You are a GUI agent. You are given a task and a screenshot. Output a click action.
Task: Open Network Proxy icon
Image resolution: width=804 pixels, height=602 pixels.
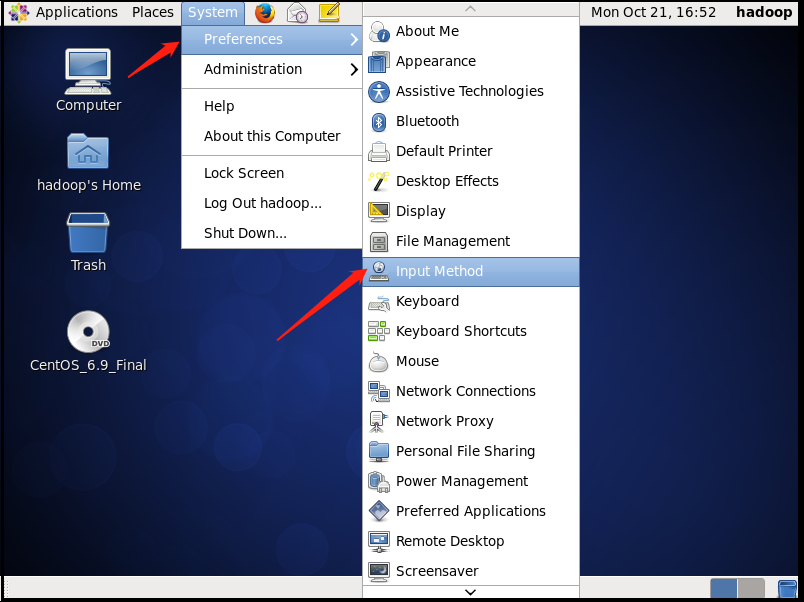pos(379,422)
